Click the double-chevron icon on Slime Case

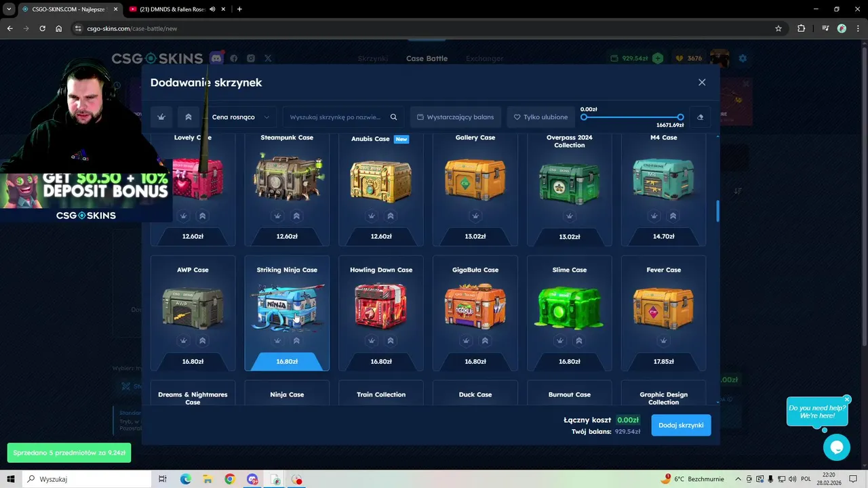tap(579, 340)
